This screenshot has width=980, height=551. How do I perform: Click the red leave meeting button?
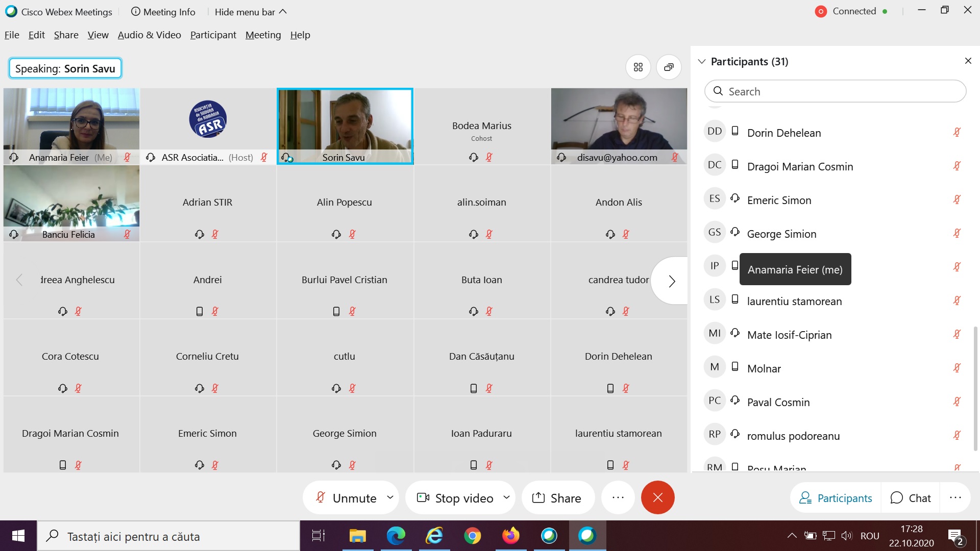coord(657,497)
